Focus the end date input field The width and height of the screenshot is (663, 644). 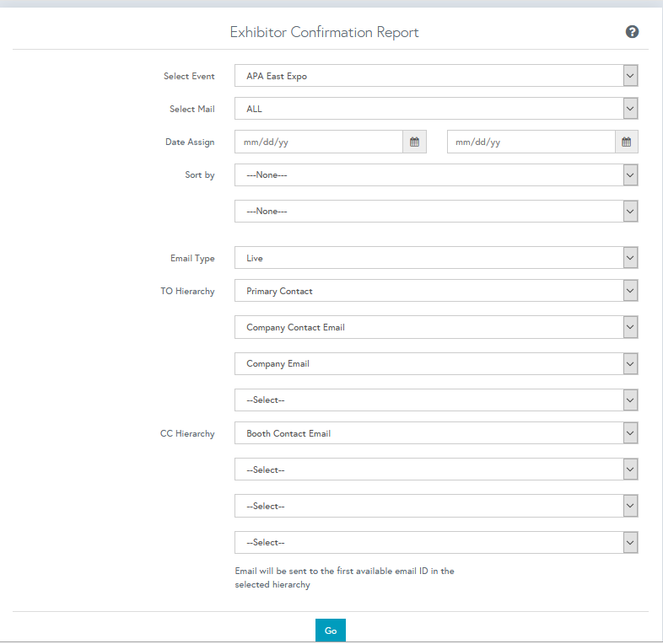click(531, 142)
